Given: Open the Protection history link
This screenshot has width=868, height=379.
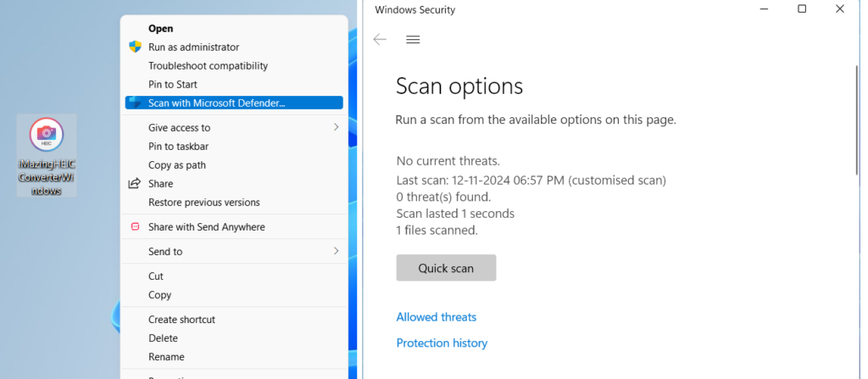Looking at the screenshot, I should click(442, 343).
